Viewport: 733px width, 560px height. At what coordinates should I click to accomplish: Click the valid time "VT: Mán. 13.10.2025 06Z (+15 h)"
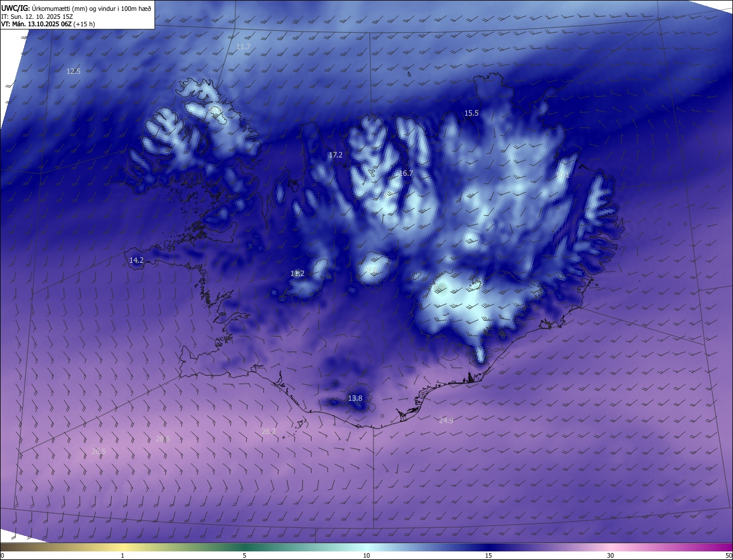(x=48, y=24)
